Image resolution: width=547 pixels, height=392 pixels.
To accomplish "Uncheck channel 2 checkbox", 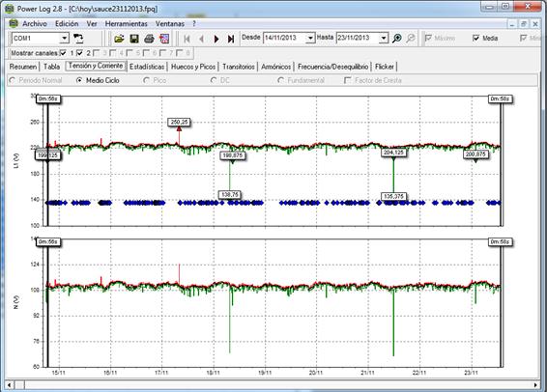I will [80, 53].
